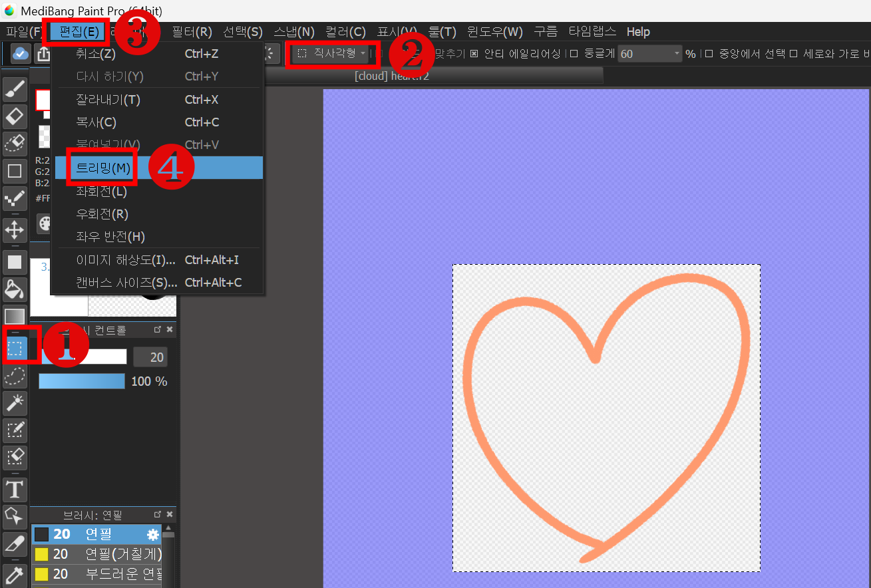Select the Lasso tool
871x588 pixels.
[x=15, y=376]
